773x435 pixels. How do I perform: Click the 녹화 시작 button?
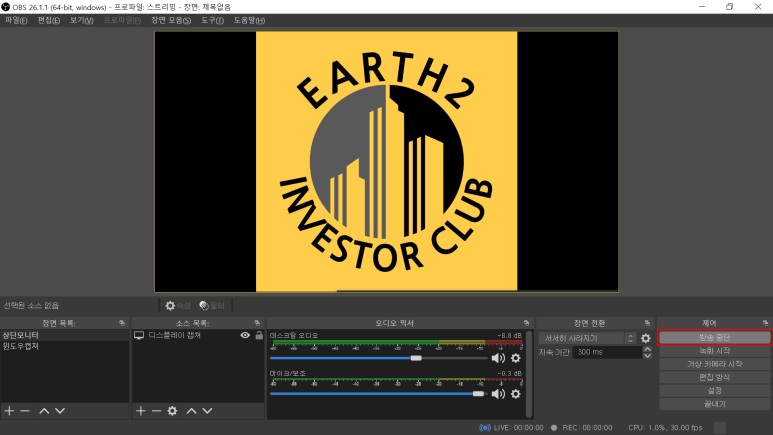coord(714,351)
